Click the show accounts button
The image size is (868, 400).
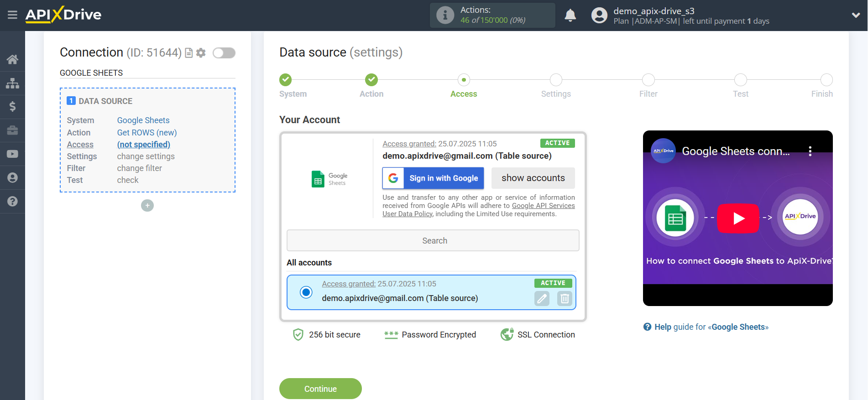coord(533,178)
